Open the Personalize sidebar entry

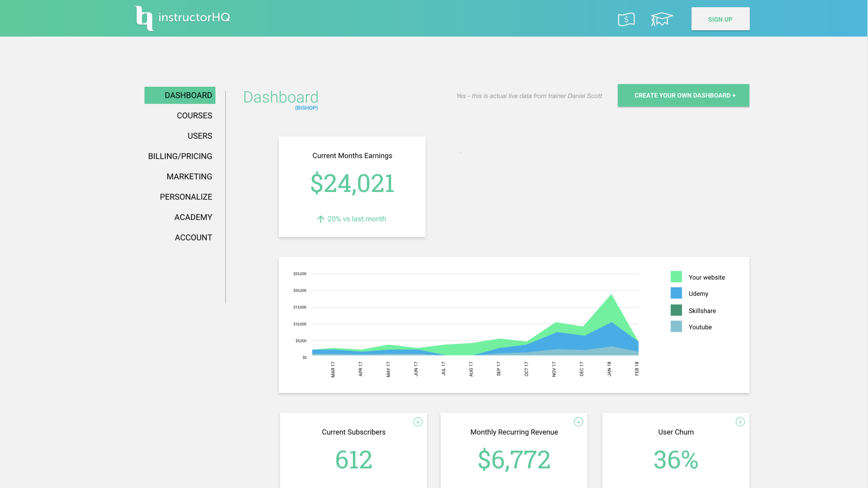(186, 197)
